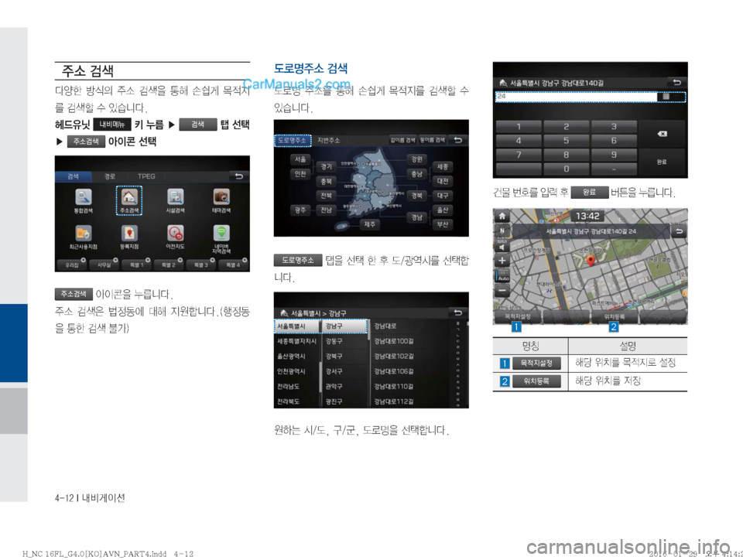Switch to the 경로 tab
743x560 pixels.
(110, 176)
